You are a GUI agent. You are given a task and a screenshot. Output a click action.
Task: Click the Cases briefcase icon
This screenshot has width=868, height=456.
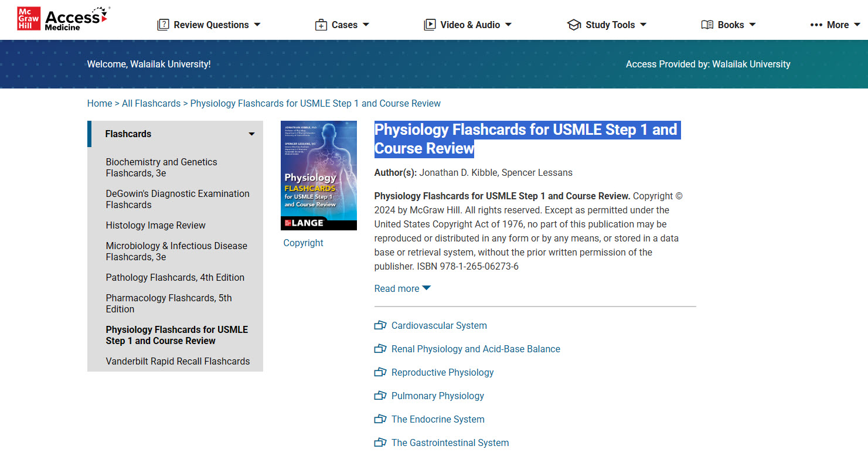tap(321, 25)
